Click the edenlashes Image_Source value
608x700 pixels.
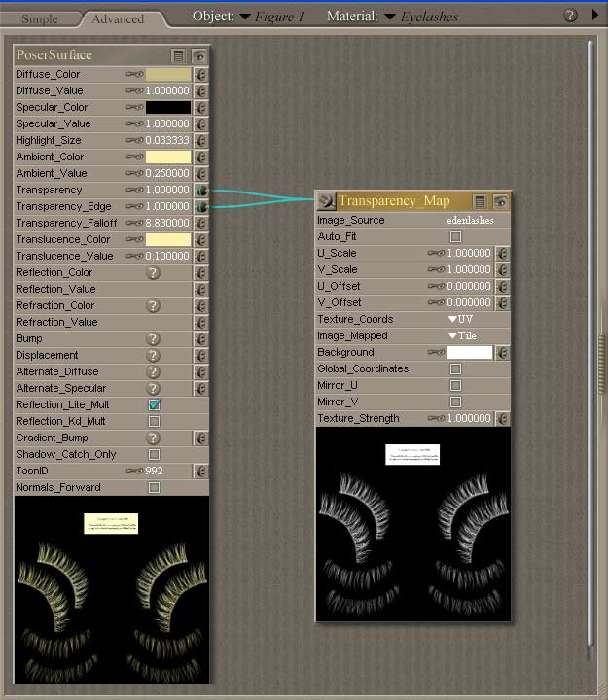coord(470,220)
